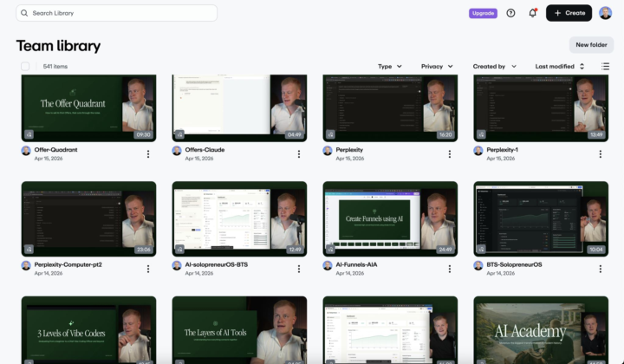Click the Upgrade button
The height and width of the screenshot is (364, 624).
pos(483,13)
